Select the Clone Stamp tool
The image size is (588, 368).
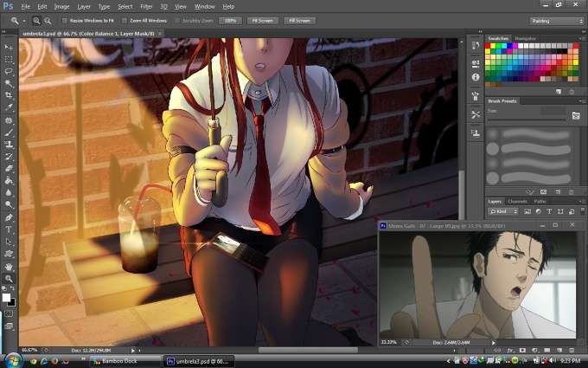9,145
